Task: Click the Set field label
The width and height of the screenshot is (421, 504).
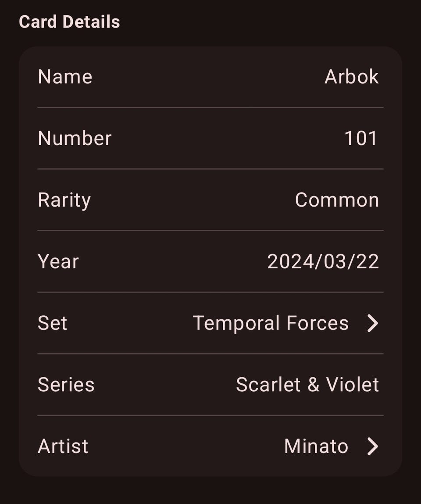Action: (x=52, y=323)
